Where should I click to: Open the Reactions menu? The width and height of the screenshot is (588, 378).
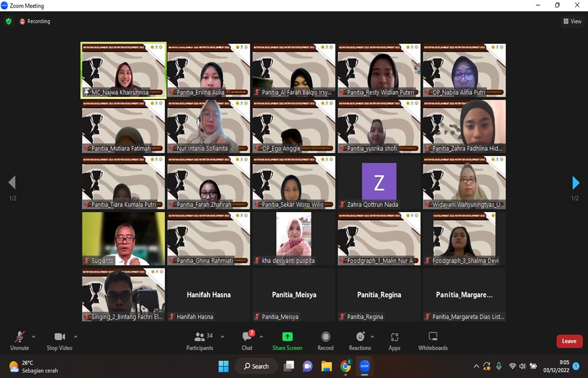360,340
